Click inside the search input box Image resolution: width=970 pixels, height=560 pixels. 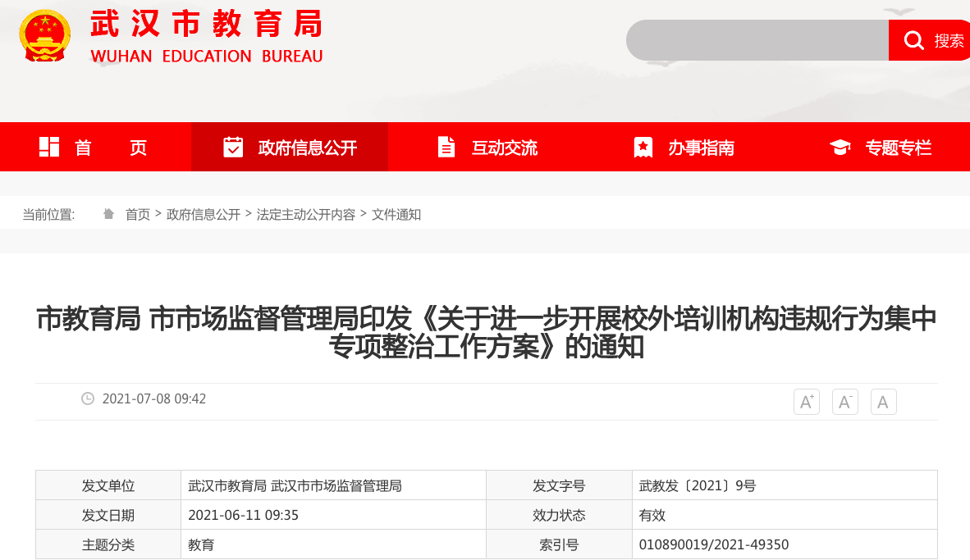click(755, 40)
